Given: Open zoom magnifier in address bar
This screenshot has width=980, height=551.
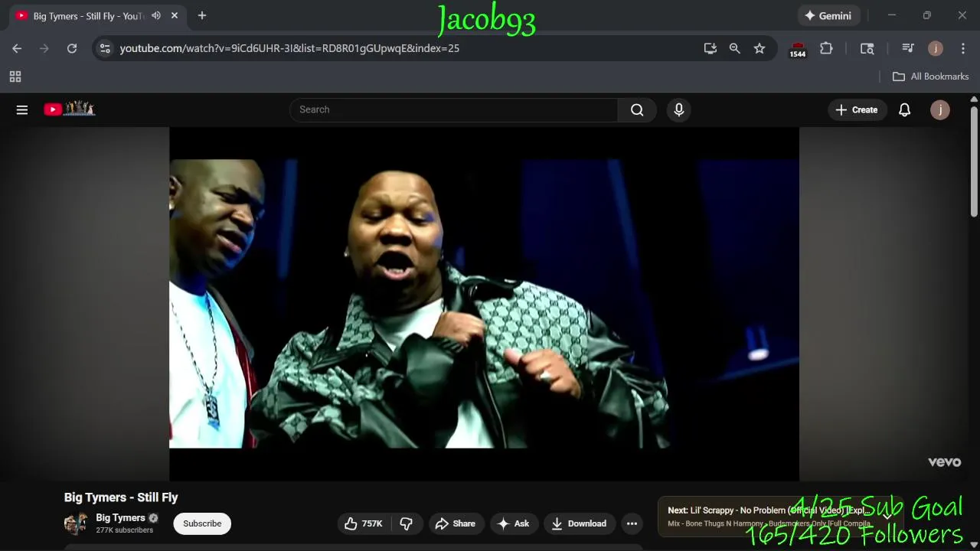Looking at the screenshot, I should [735, 48].
